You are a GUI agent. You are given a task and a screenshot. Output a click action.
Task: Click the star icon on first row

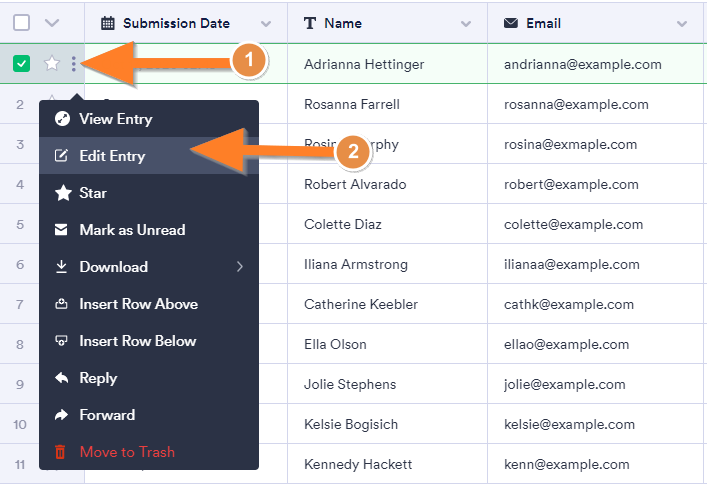point(52,64)
